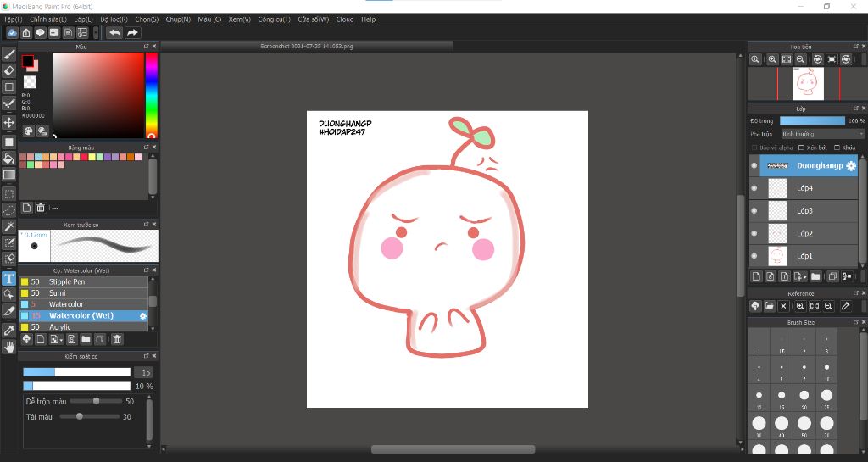Select the Gradient tool
Image resolution: width=868 pixels, height=462 pixels.
pyautogui.click(x=8, y=175)
